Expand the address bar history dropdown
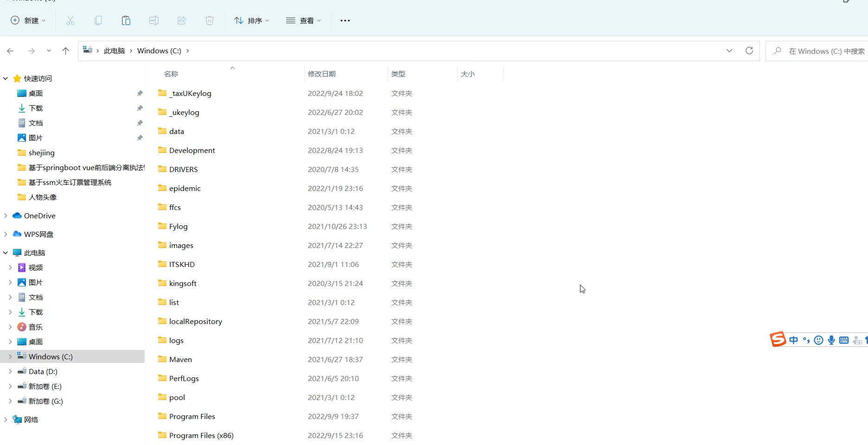This screenshot has height=445, width=868. coord(729,51)
